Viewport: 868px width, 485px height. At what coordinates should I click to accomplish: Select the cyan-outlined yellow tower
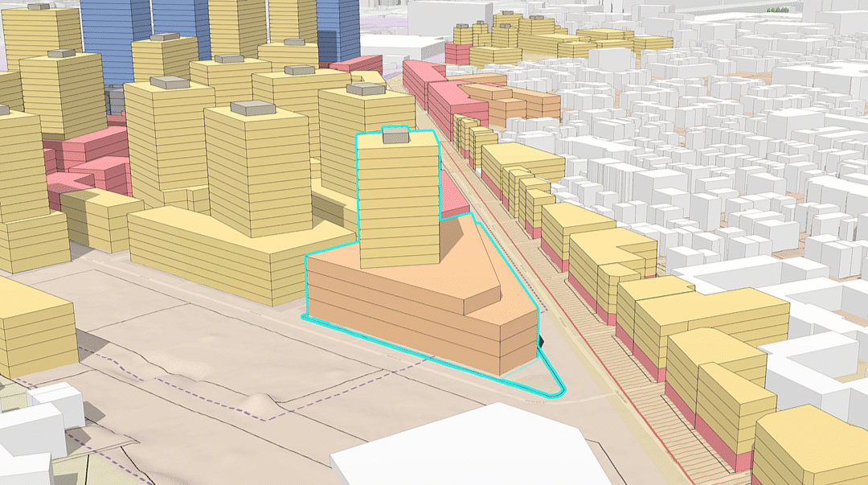pos(398,201)
